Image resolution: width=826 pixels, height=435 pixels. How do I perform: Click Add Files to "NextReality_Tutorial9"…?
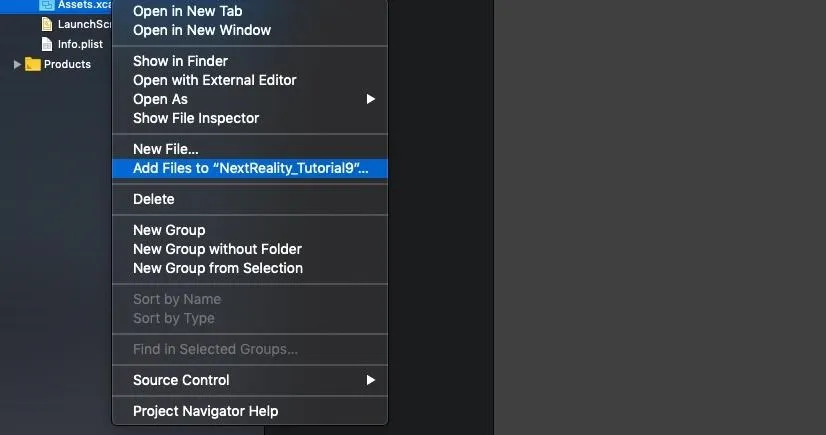click(250, 169)
